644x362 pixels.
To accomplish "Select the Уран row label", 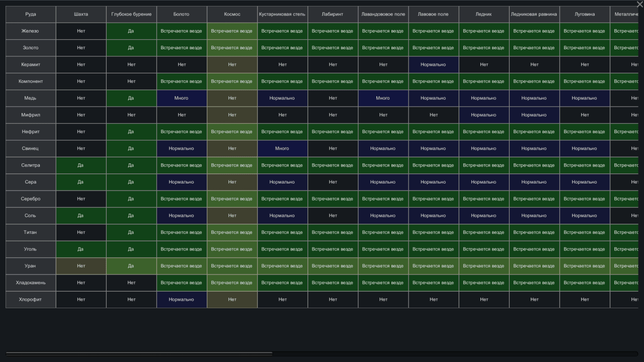I will [x=31, y=265].
